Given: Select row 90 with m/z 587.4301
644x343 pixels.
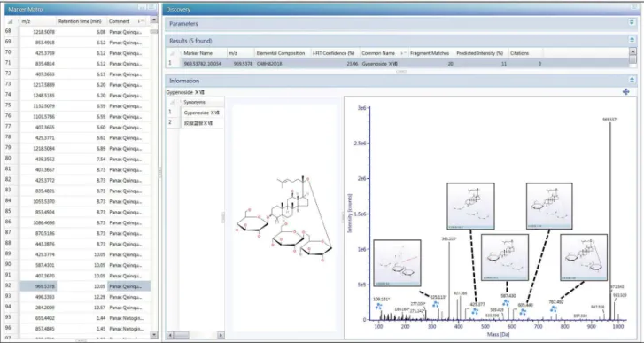Looking at the screenshot, I should coord(78,265).
